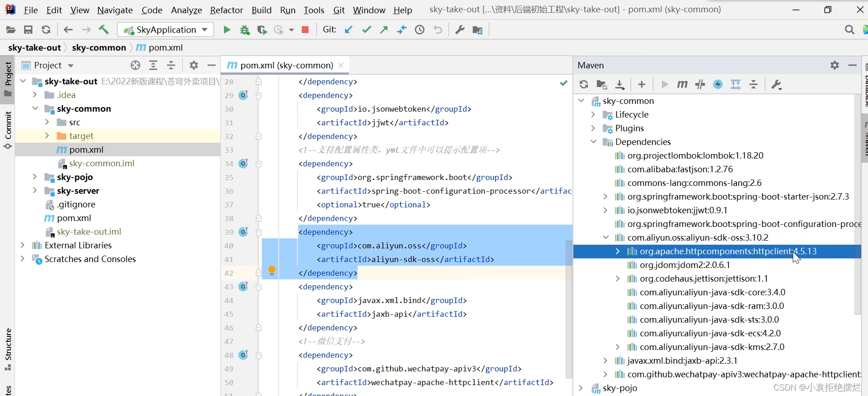Open the Structure tool window tab
This screenshot has width=868, height=396.
pyautogui.click(x=8, y=349)
